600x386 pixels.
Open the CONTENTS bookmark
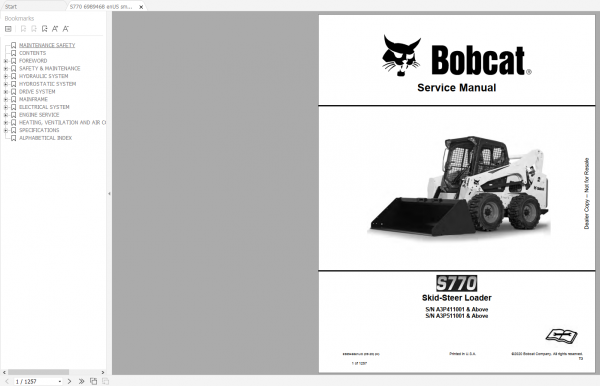(33, 53)
